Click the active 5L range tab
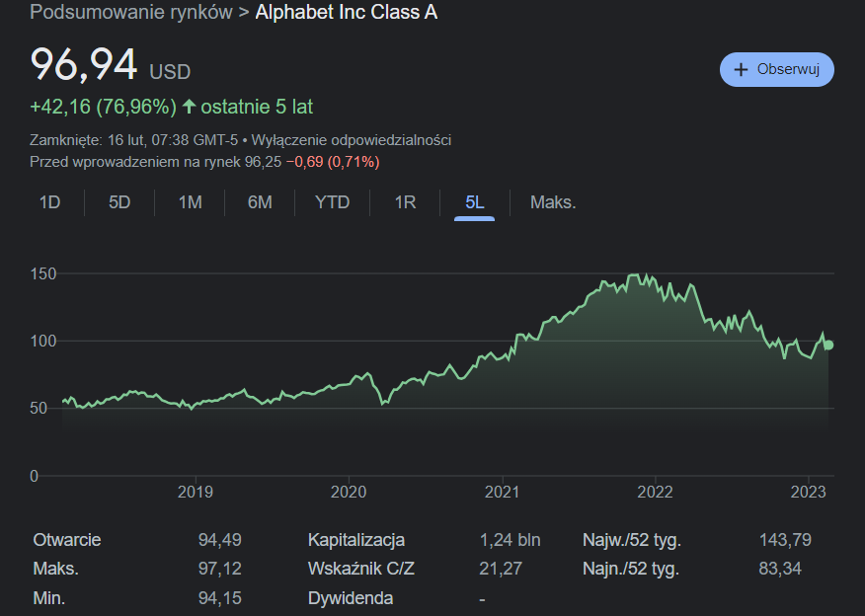This screenshot has height=616, width=865. coord(475,202)
